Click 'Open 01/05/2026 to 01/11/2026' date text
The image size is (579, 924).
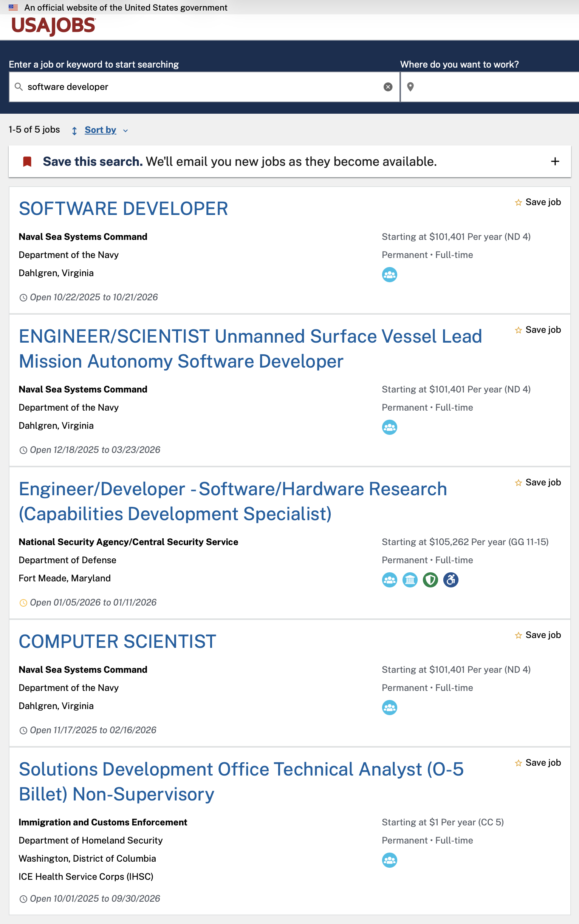93,603
